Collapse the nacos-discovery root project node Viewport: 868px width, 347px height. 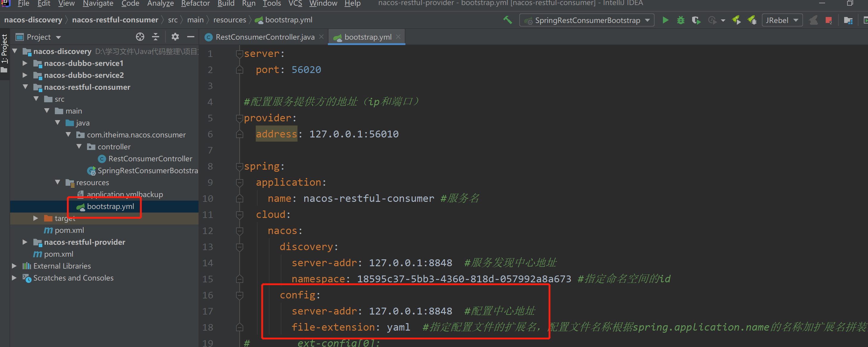(15, 51)
